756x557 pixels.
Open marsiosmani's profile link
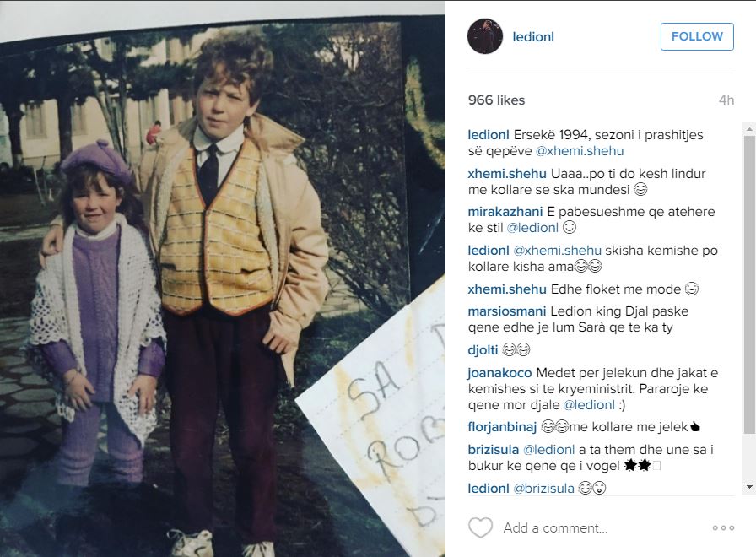click(507, 311)
